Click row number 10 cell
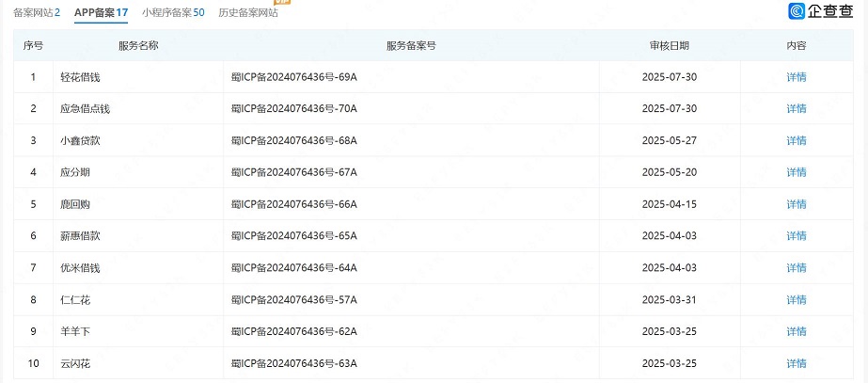The height and width of the screenshot is (383, 868). pos(33,363)
